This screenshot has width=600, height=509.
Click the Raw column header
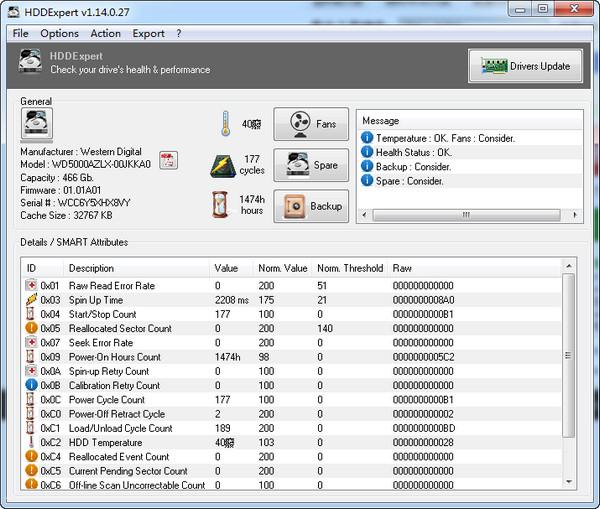tap(474, 268)
